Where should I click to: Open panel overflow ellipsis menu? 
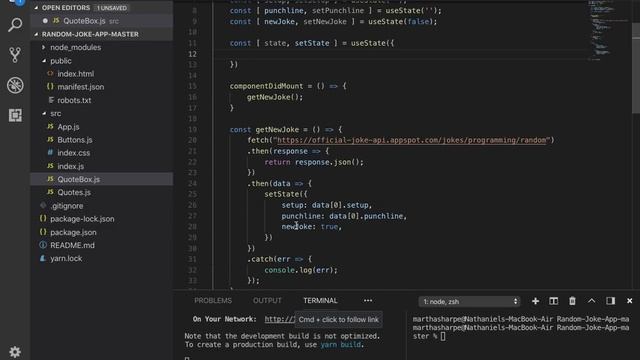click(368, 301)
